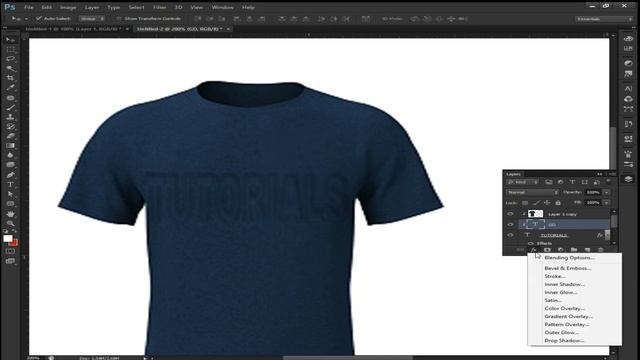Select the Magic Wand tool
Screen dimensions: 640x360
tap(11, 69)
